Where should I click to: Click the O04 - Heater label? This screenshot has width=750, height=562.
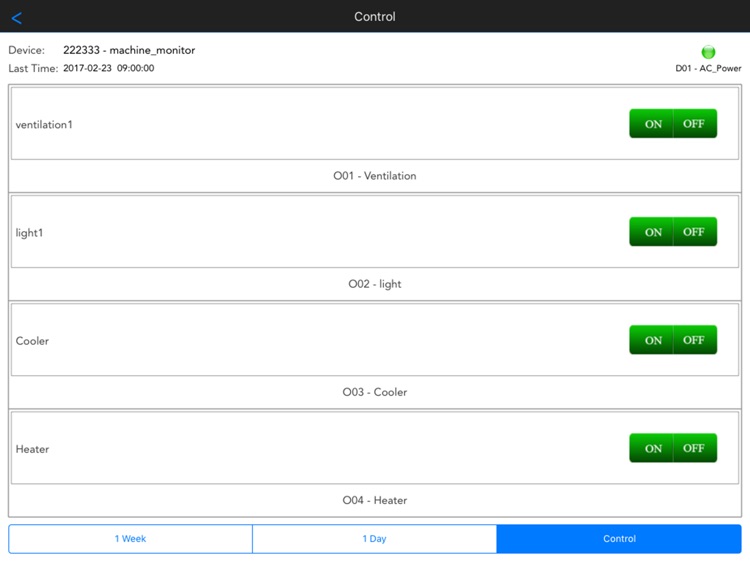tap(375, 500)
